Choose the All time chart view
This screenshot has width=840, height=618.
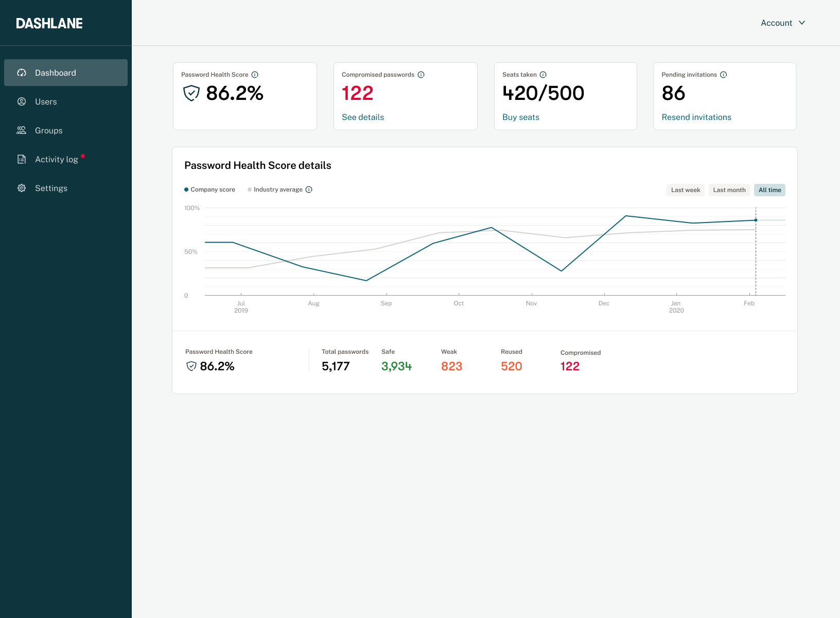tap(769, 190)
